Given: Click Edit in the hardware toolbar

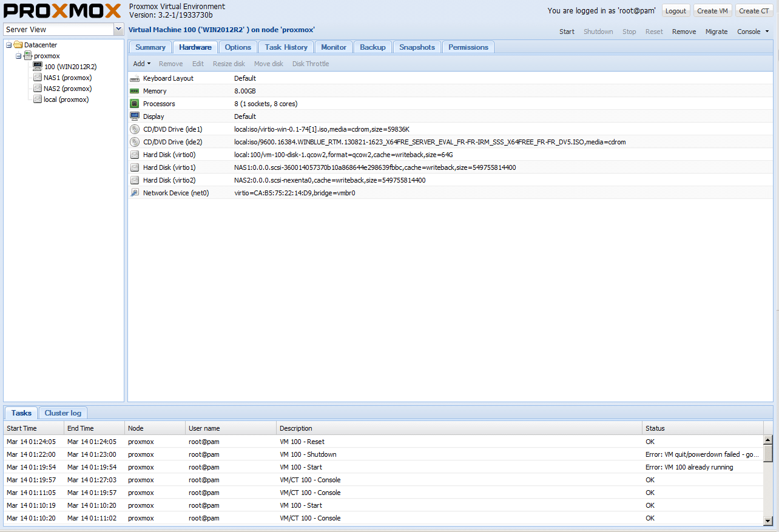Looking at the screenshot, I should point(198,64).
